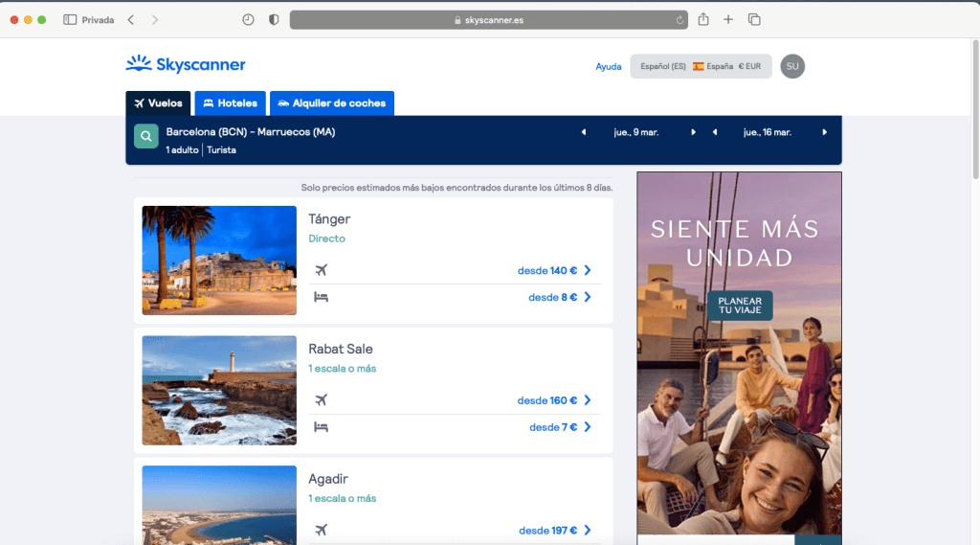
Task: Click Safari sidebar toggle icon
Action: coord(70,19)
